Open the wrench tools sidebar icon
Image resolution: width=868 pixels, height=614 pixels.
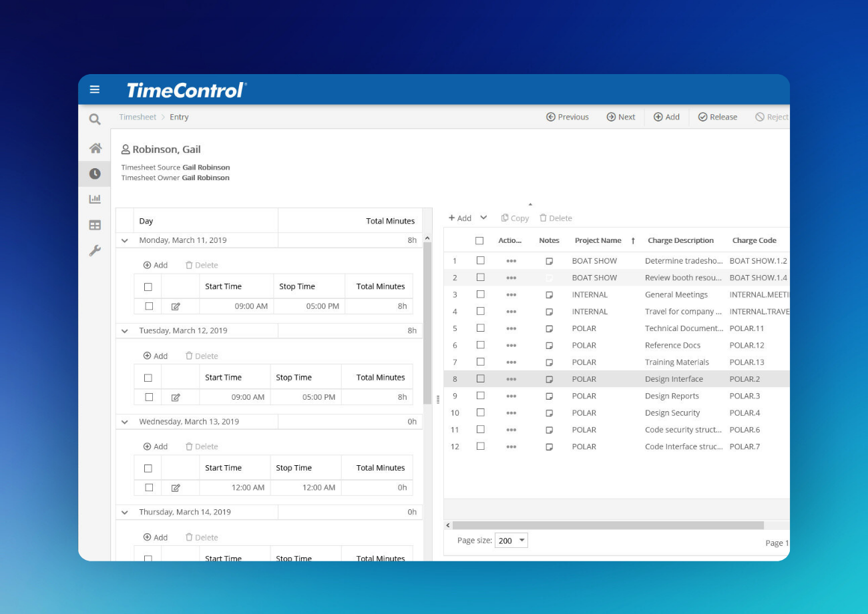click(x=95, y=251)
